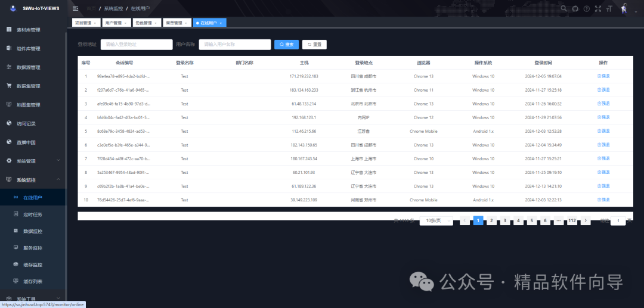Image resolution: width=644 pixels, height=308 pixels.
Task: Force logout the 61.48.133.214 session
Action: coord(603,103)
